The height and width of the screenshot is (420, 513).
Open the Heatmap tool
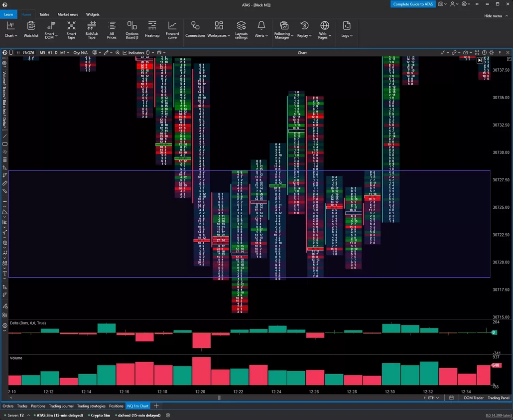click(x=152, y=29)
